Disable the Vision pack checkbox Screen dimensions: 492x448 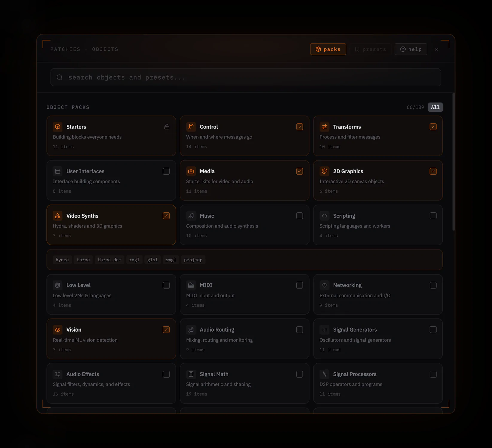click(166, 330)
